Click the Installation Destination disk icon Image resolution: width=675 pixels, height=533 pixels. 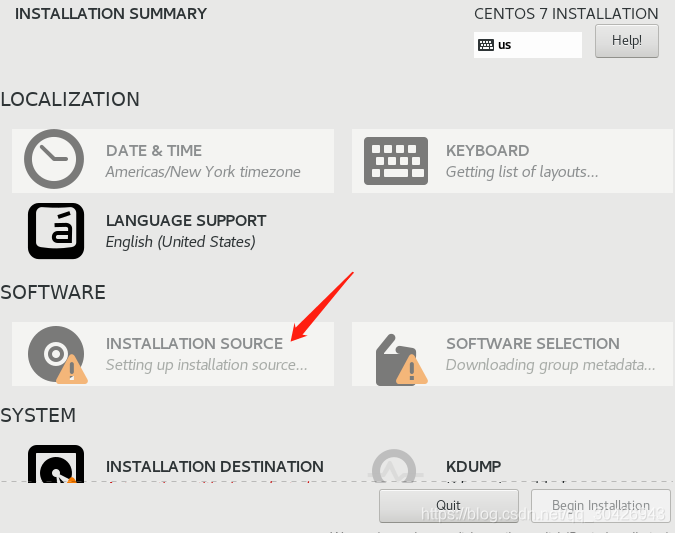pos(56,464)
